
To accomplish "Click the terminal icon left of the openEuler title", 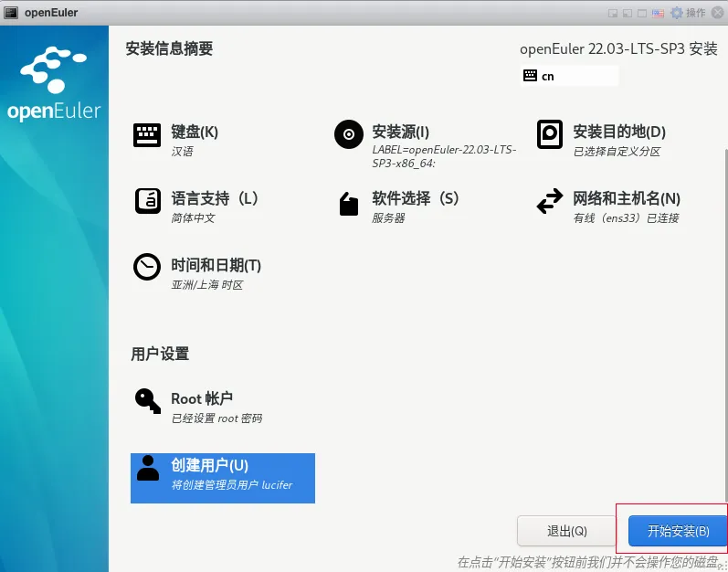I will tap(11, 13).
